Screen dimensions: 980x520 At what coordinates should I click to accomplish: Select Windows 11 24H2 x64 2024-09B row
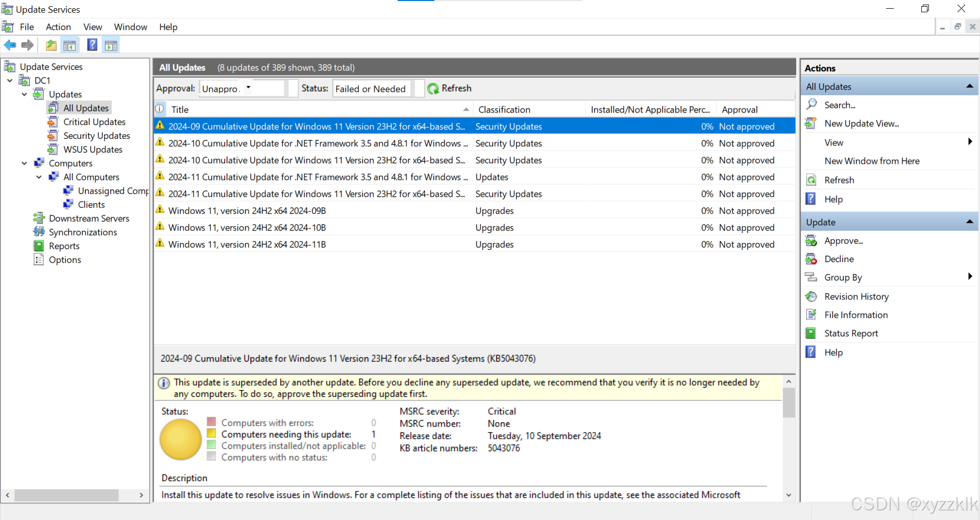click(474, 210)
